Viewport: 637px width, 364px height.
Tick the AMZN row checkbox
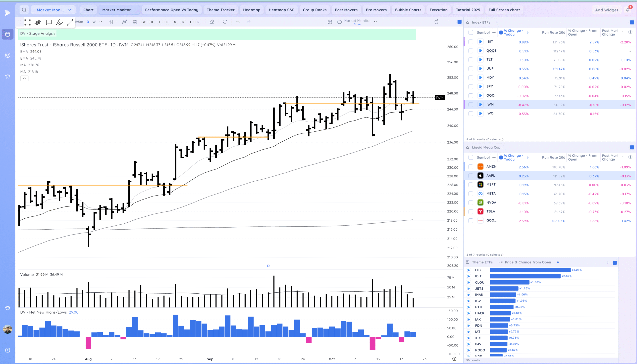tap(471, 167)
